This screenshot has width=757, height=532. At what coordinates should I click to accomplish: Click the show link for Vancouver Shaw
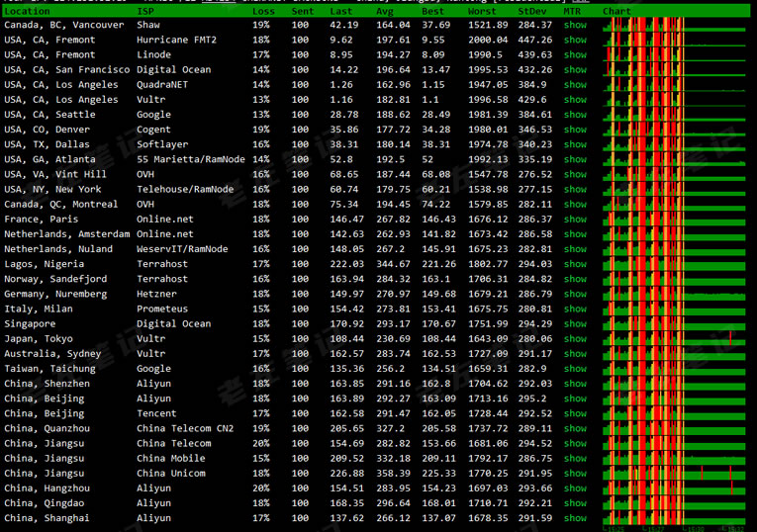(575, 25)
